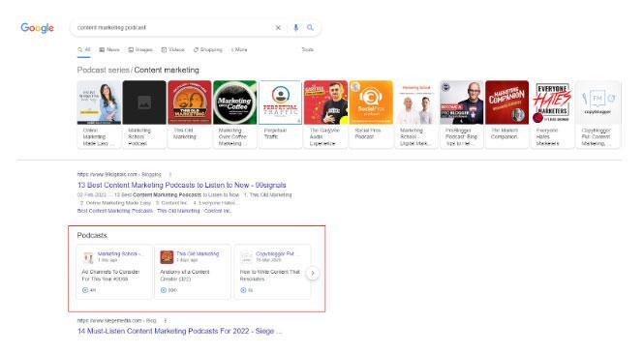This screenshot has height=353, width=644.
Task: Select Everyone Hates Marketers podcast thumbnail
Action: 552,103
